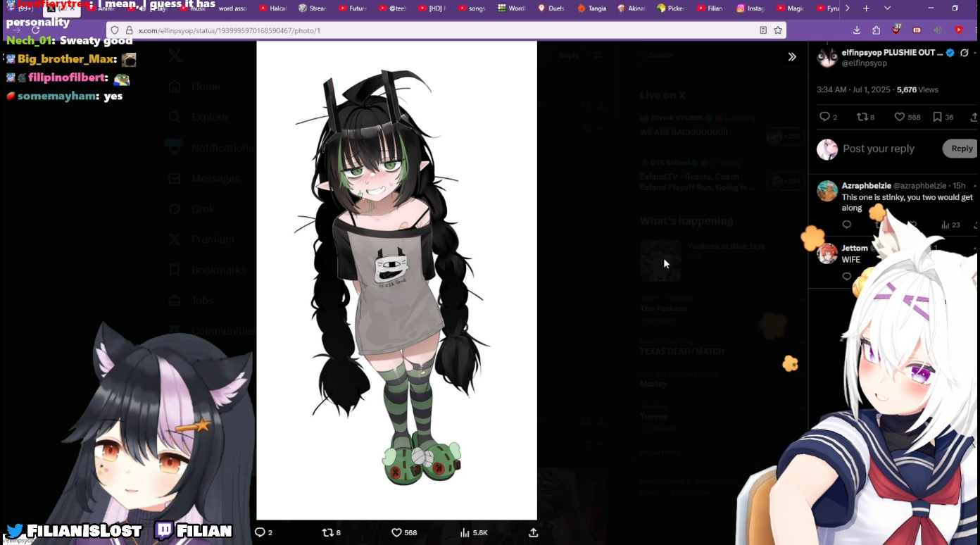Bookmark this page with the star icon
Image resolution: width=980 pixels, height=545 pixels.
[778, 30]
